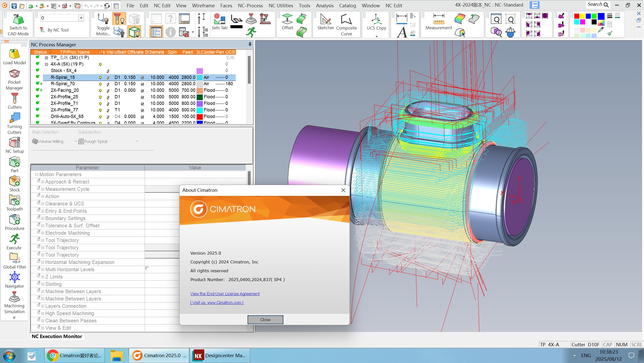Pin the NC Process Manager panel
This screenshot has width=644, height=363.
(x=250, y=44)
